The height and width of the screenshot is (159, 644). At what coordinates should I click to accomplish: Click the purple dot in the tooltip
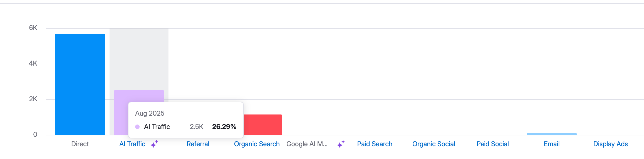coord(137,127)
